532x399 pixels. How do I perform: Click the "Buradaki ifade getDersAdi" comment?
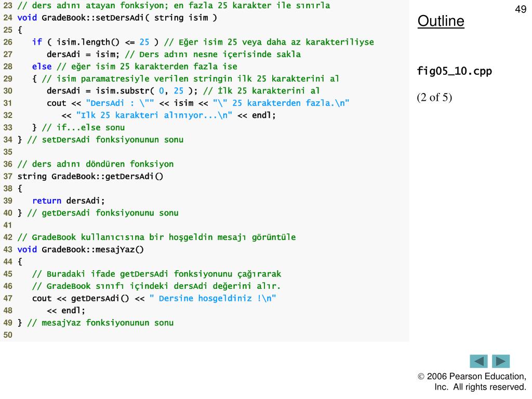[156, 274]
